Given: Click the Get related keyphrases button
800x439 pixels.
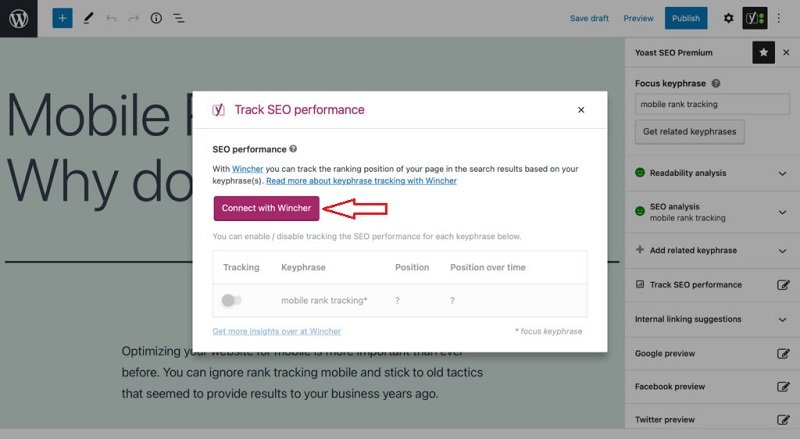Looking at the screenshot, I should tap(689, 132).
